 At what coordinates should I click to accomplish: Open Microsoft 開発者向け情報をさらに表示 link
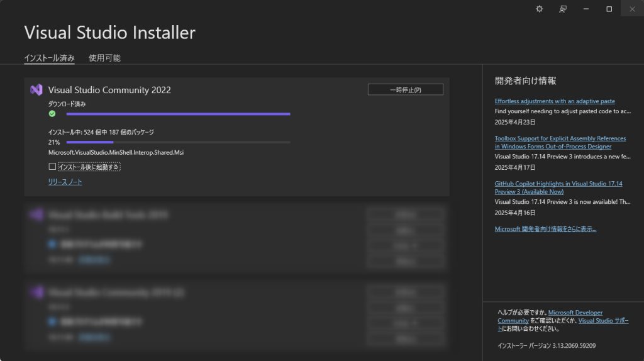coord(545,229)
